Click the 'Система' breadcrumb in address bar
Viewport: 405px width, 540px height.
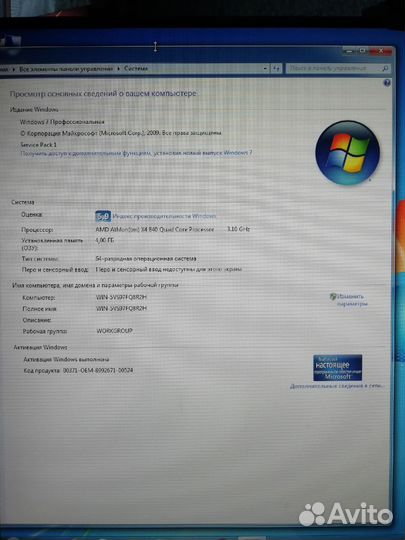click(x=136, y=69)
